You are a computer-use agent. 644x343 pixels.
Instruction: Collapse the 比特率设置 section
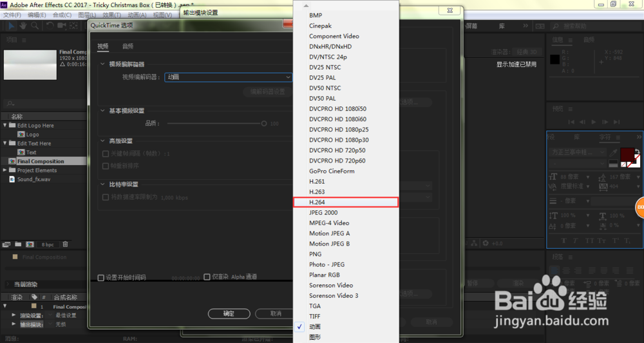coord(102,184)
